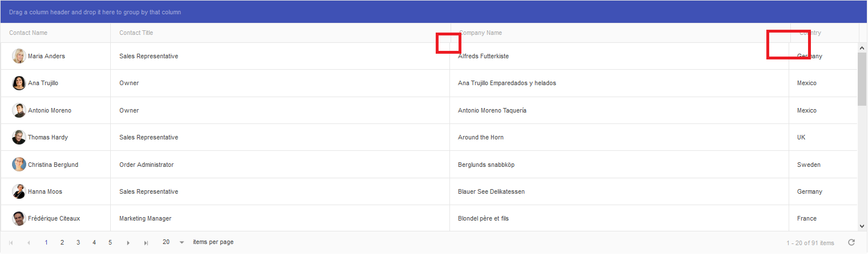This screenshot has height=256, width=868.
Task: Click Thomas Hardy's profile picture
Action: (19, 137)
